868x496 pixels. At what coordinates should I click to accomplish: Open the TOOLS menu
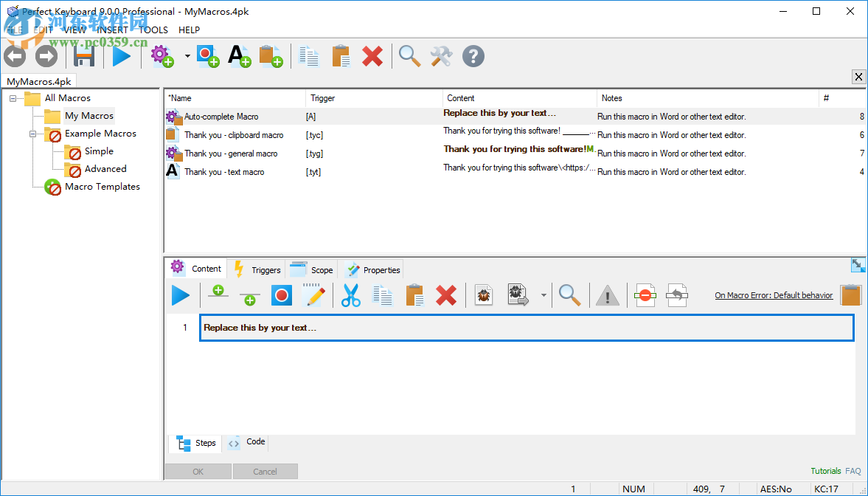tap(153, 30)
